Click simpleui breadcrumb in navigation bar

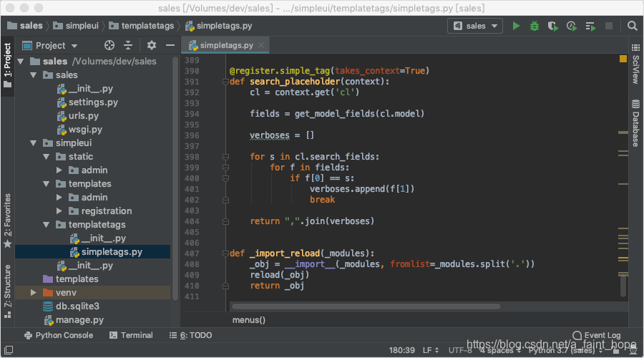coord(76,26)
